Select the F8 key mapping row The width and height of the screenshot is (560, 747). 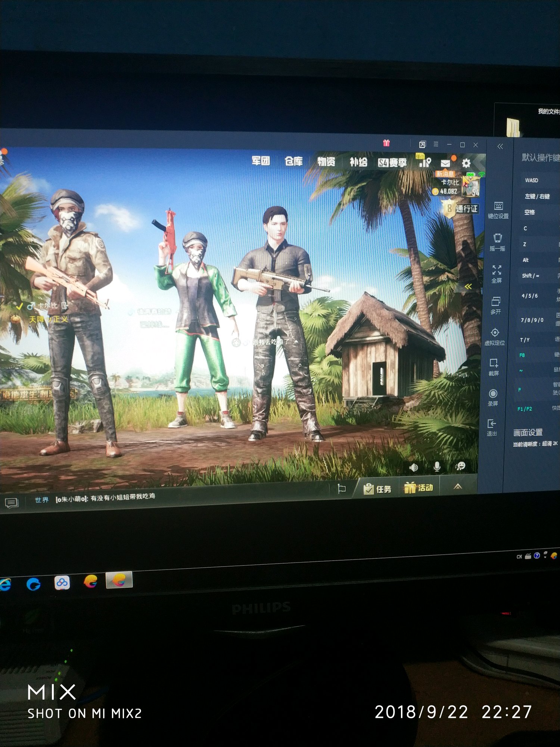538,355
